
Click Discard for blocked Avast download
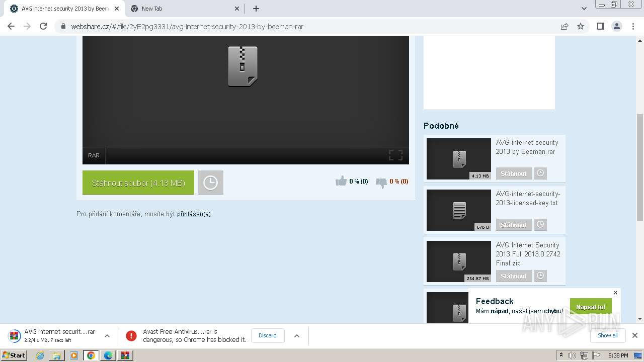pos(268,335)
